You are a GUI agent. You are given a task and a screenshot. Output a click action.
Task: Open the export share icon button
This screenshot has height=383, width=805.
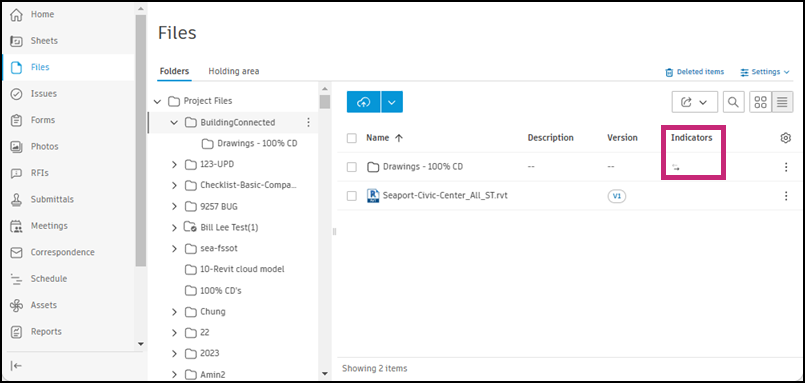point(695,102)
